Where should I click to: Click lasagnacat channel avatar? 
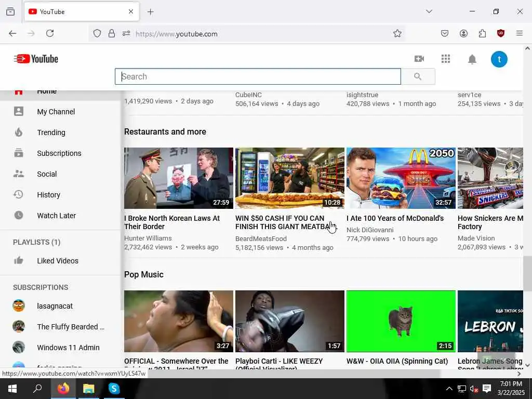(19, 305)
